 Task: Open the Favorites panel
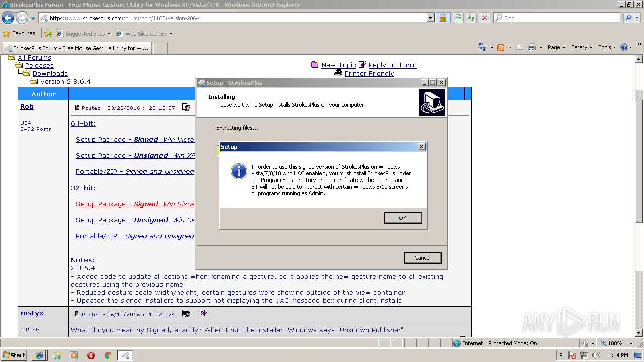coord(19,34)
